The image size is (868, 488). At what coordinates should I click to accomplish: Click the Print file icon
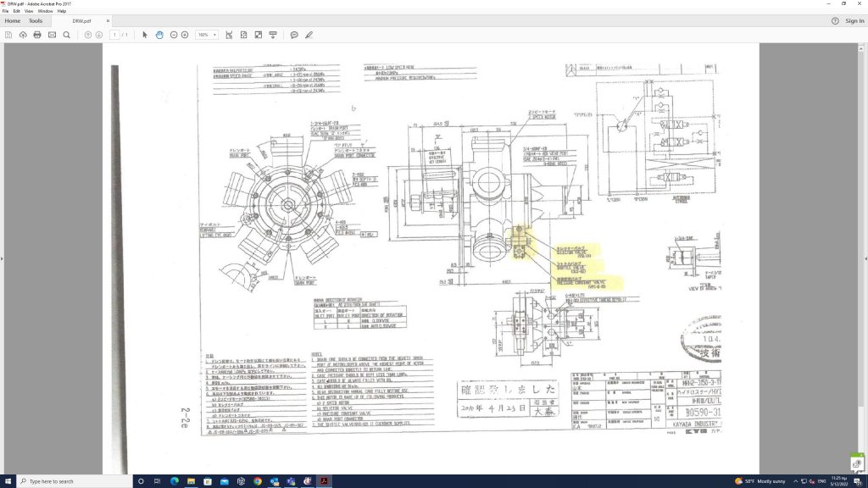click(x=37, y=35)
